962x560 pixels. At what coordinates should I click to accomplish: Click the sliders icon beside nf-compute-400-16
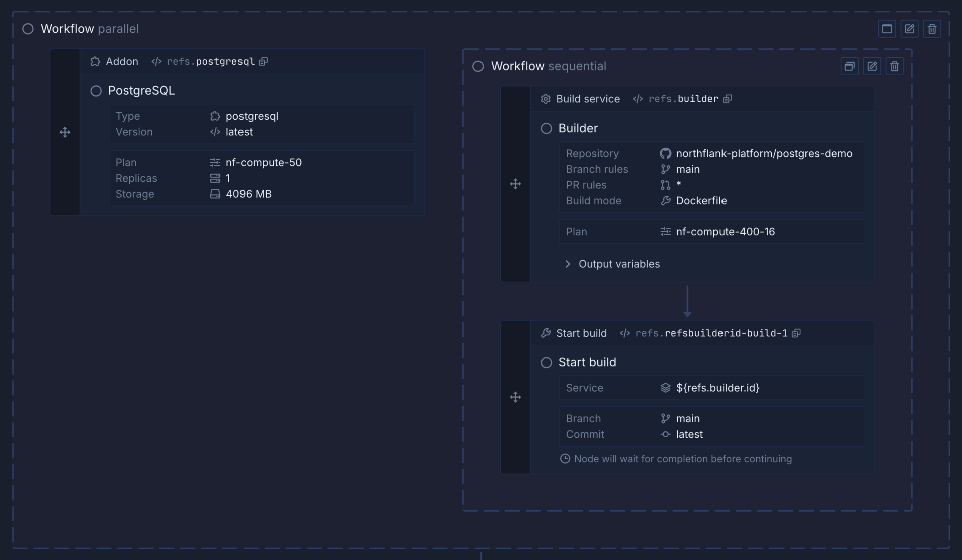tap(665, 232)
